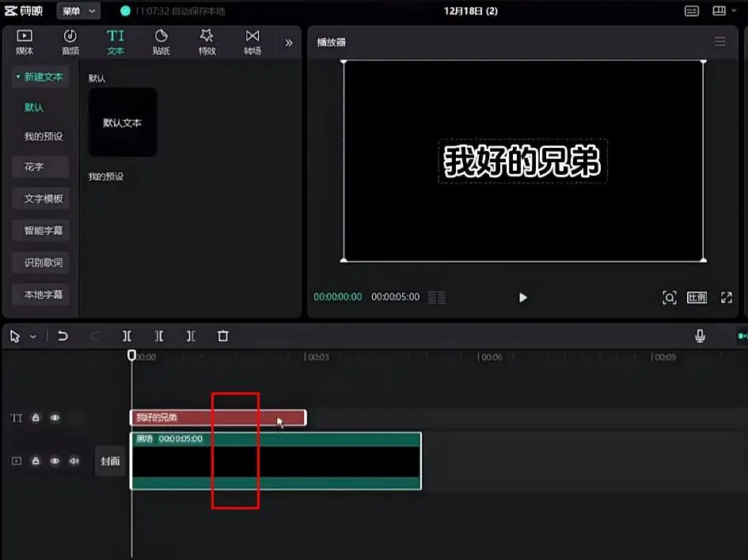Mute the main video track audio
748x560 pixels.
coord(74,460)
